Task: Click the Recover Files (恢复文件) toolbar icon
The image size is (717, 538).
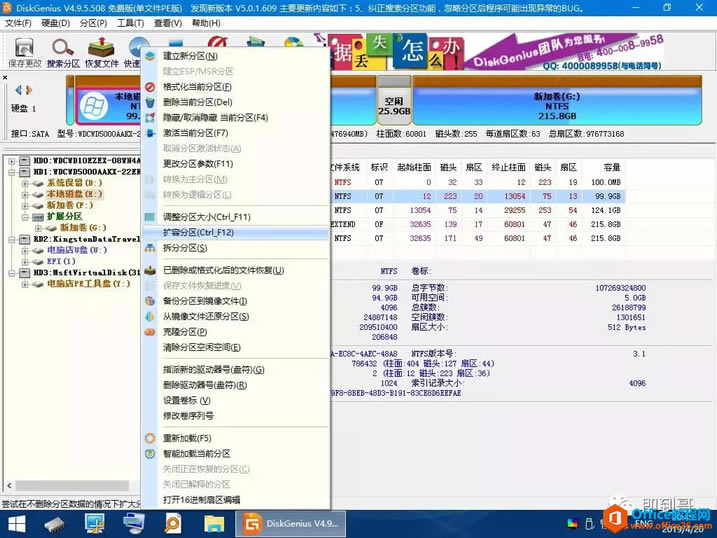Action: click(102, 53)
